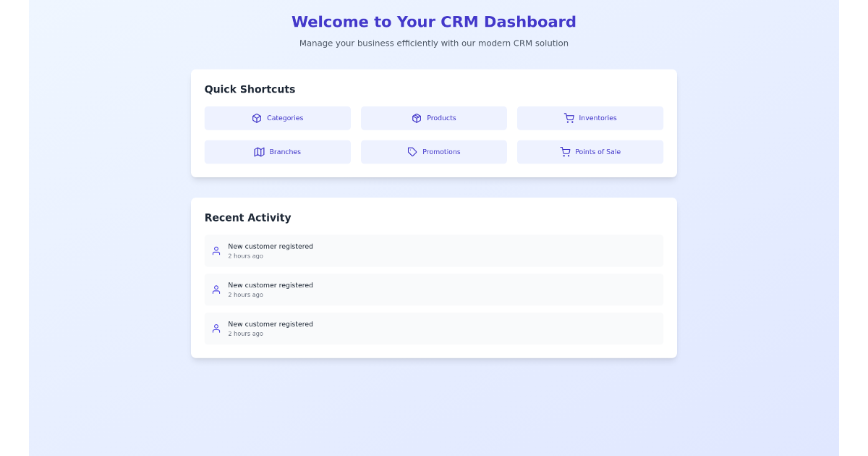Image resolution: width=868 pixels, height=456 pixels.
Task: Open the Branches shortcut
Action: point(278,152)
